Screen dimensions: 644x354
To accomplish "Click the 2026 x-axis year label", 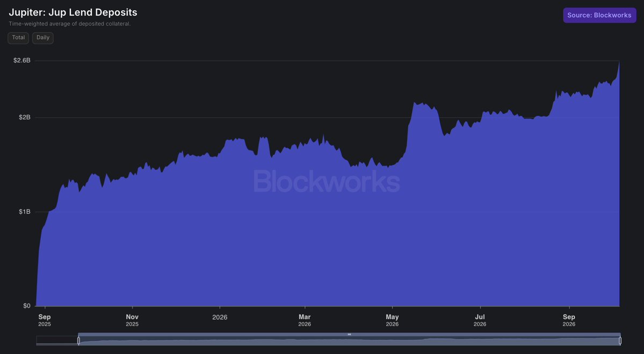I will (x=220, y=317).
